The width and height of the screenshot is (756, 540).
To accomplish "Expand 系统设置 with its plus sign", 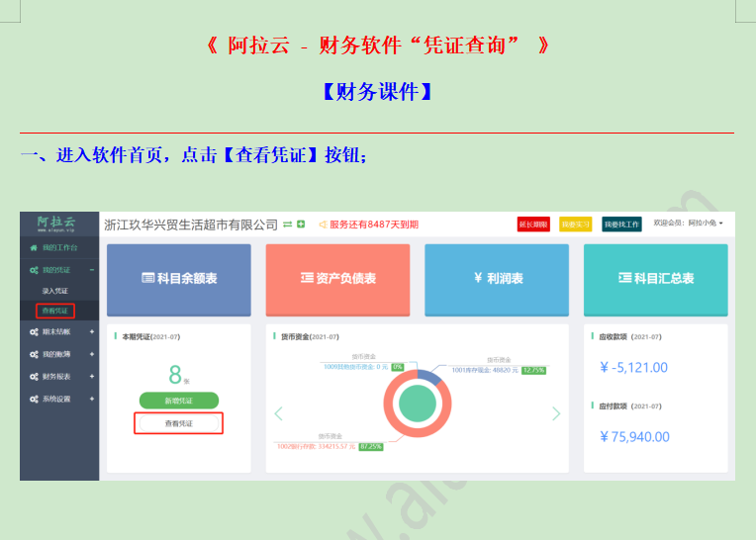I will pyautogui.click(x=92, y=399).
